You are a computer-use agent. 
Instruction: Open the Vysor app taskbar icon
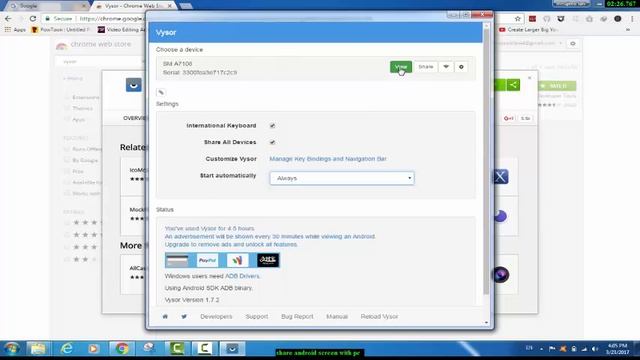[x=232, y=349]
